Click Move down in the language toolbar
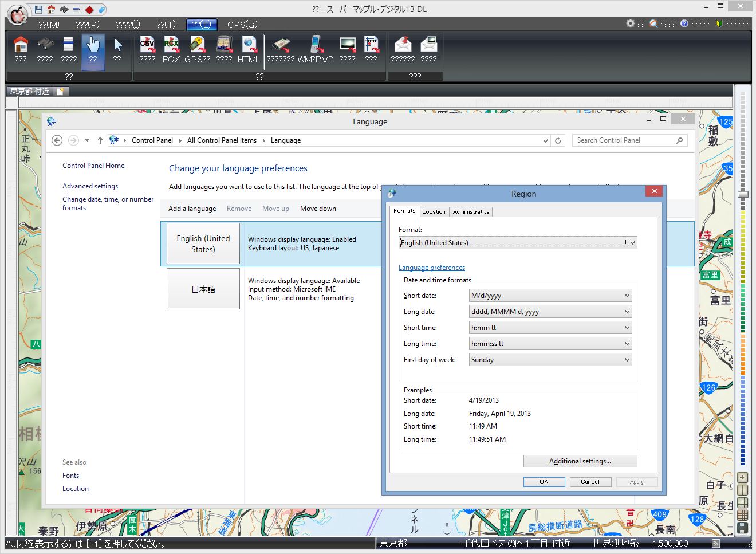The width and height of the screenshot is (756, 554). pos(318,209)
